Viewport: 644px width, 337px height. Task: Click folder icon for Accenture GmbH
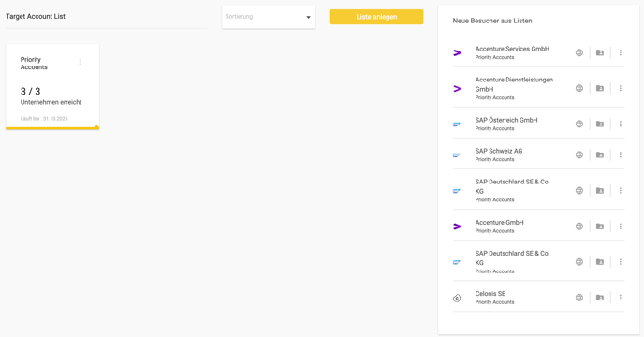[600, 227]
